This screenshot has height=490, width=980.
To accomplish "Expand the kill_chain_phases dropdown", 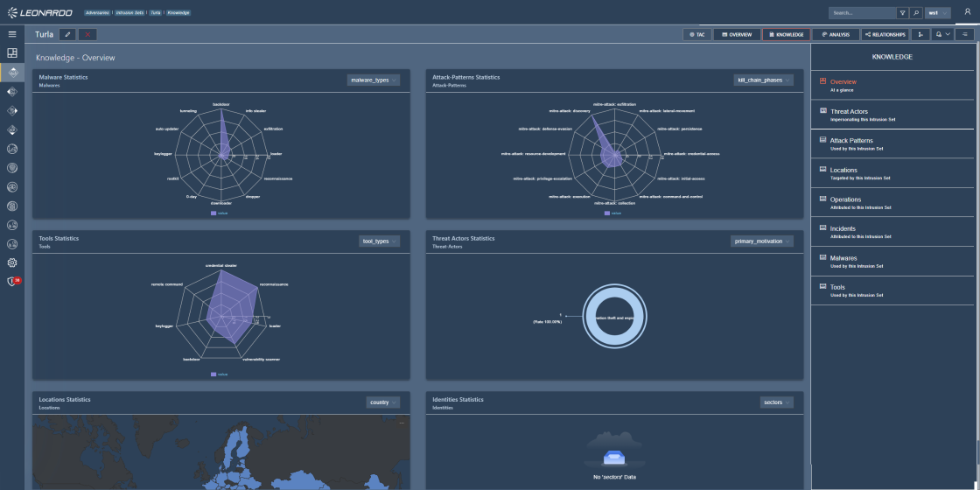I will 763,80.
